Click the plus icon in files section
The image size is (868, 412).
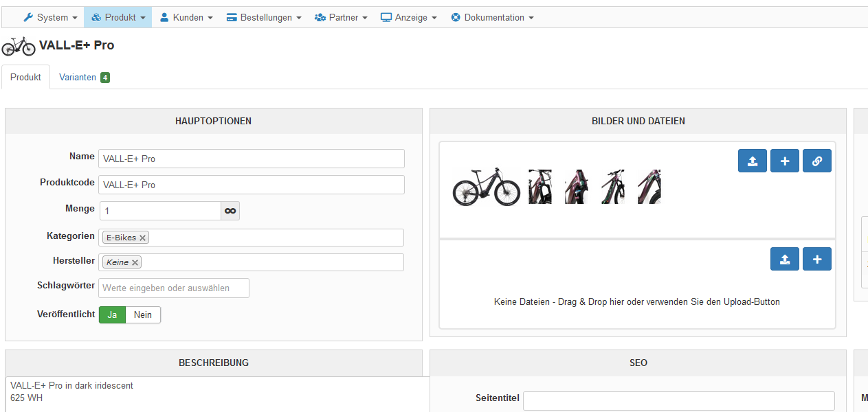coord(817,259)
